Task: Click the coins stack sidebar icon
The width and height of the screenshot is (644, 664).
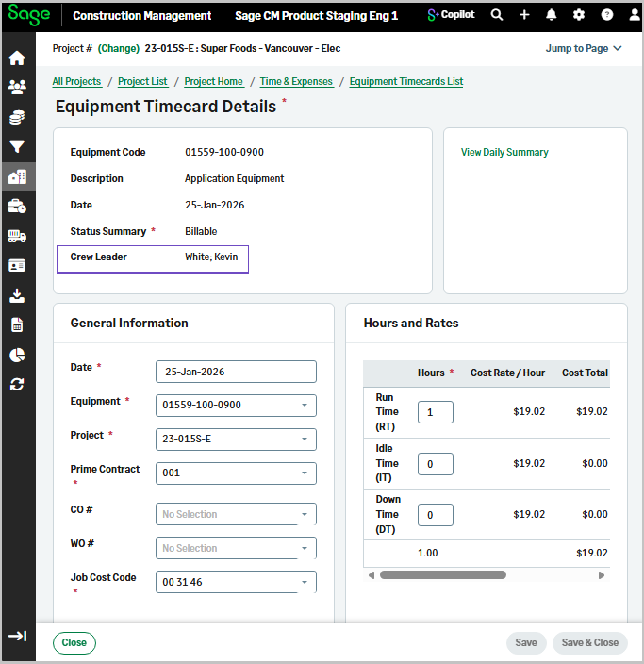Action: coord(17,118)
